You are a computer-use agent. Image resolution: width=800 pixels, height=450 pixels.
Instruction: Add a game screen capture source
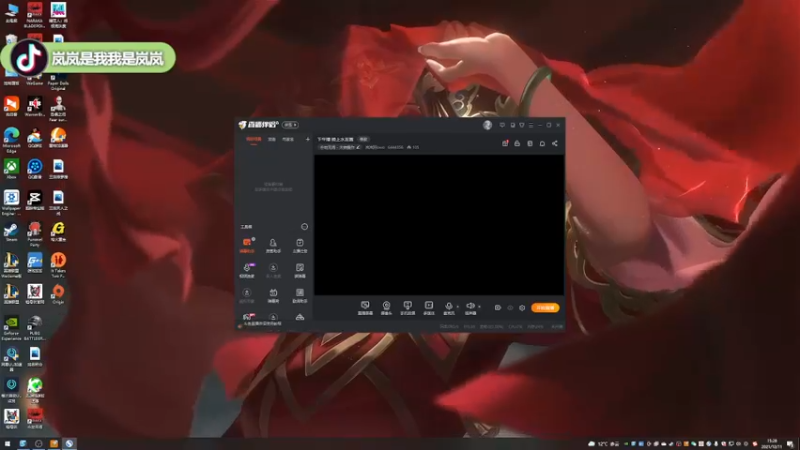point(365,308)
